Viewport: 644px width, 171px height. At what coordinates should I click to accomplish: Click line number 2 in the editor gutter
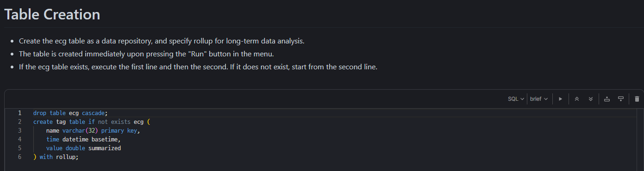point(19,122)
